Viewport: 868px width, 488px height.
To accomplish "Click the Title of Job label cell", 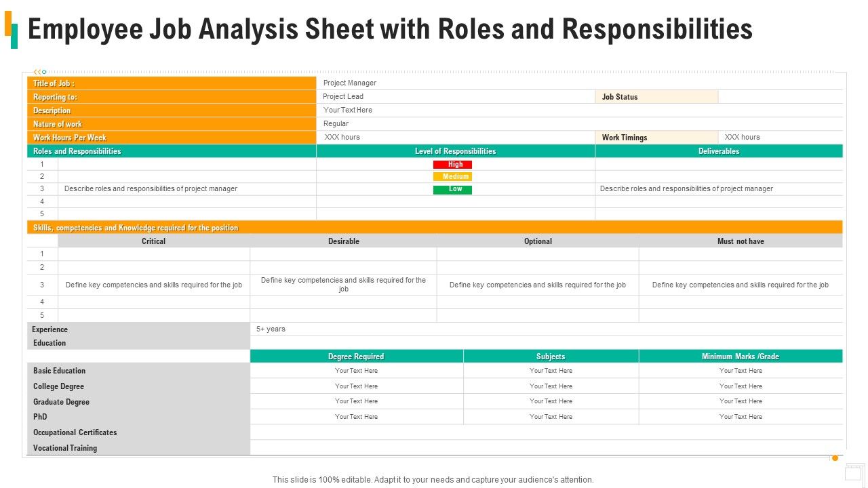I will (x=172, y=83).
